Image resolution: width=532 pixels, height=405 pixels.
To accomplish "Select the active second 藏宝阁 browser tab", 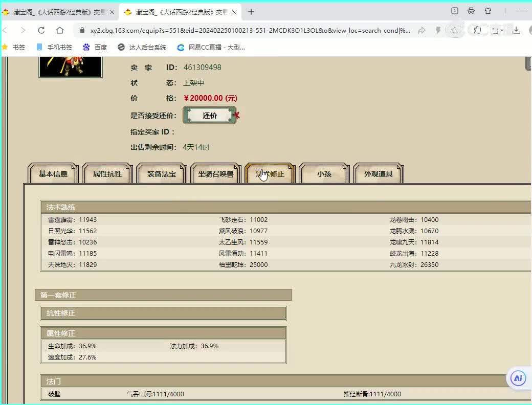I will click(181, 12).
